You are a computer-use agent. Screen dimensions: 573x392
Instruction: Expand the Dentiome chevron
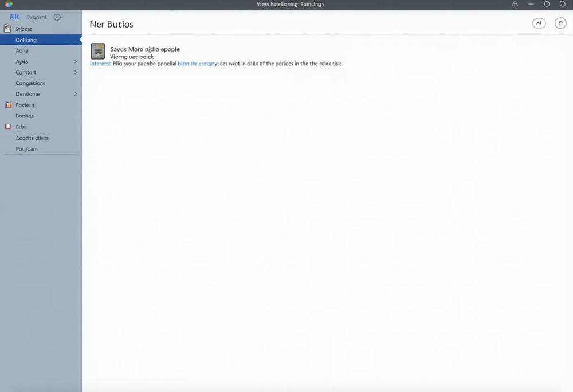pyautogui.click(x=75, y=94)
